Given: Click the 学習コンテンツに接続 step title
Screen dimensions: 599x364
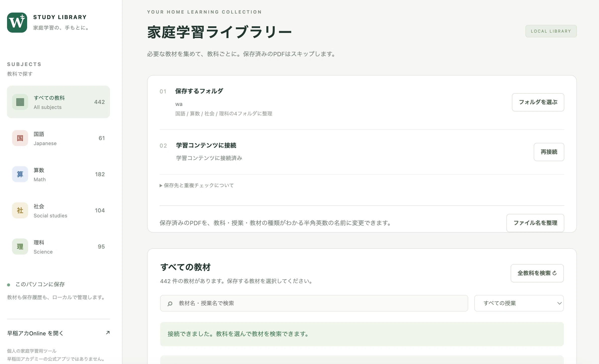Looking at the screenshot, I should (x=206, y=145).
